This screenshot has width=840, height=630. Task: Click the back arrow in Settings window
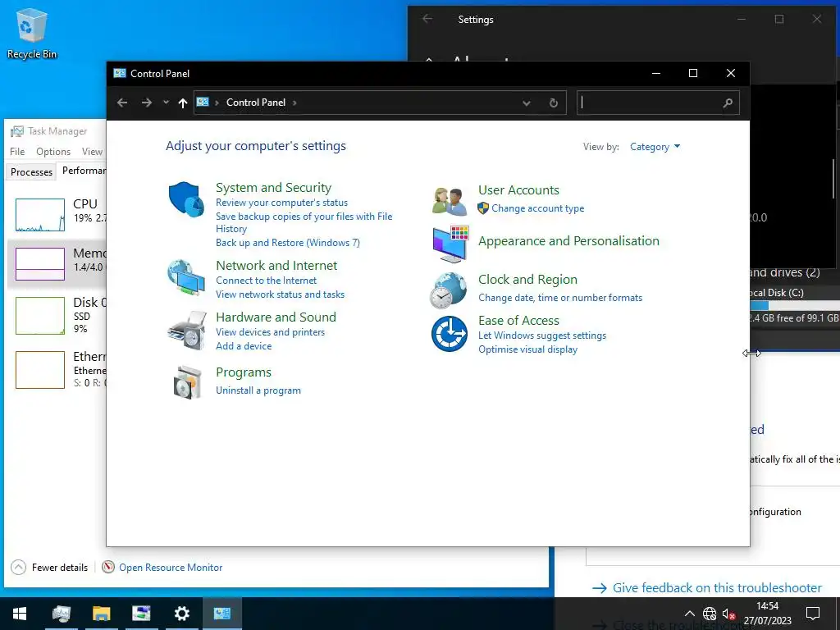tap(427, 19)
